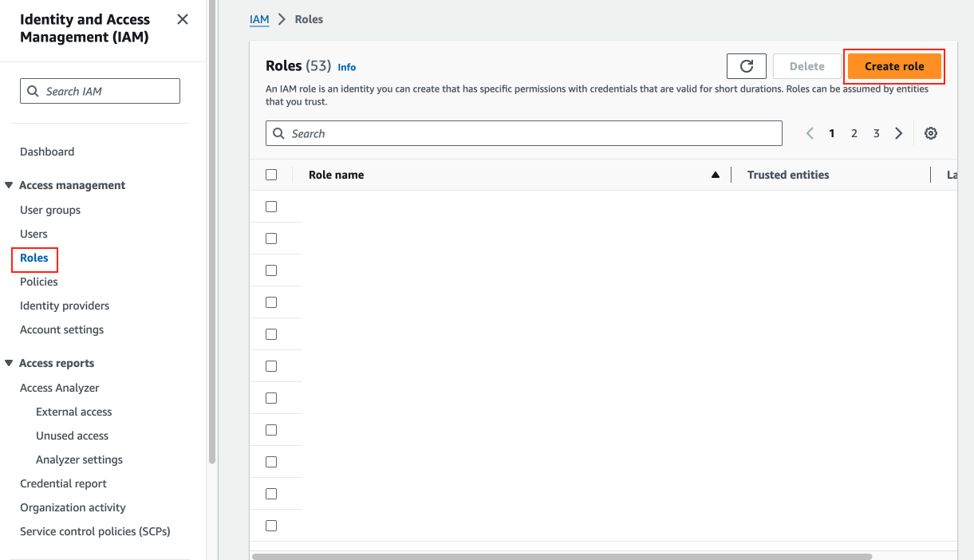Open Policies in the sidebar
974x560 pixels.
[x=39, y=282]
